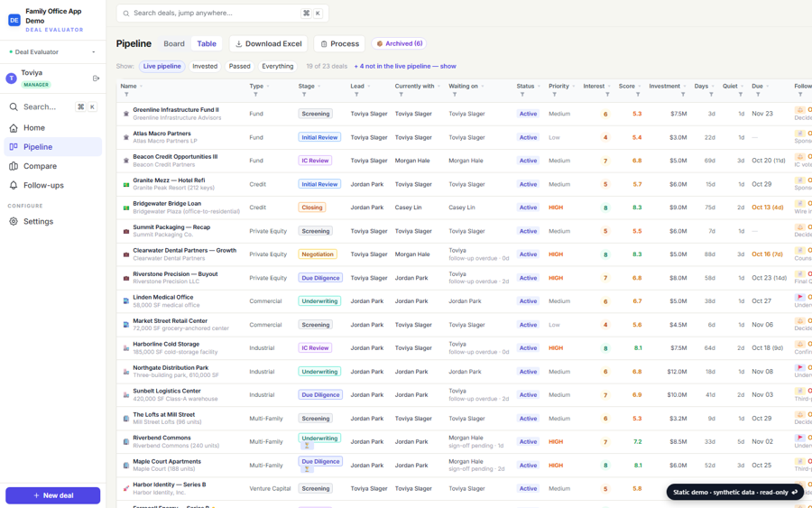Switch to the Table view tab
The width and height of the screenshot is (812, 508).
tap(207, 43)
